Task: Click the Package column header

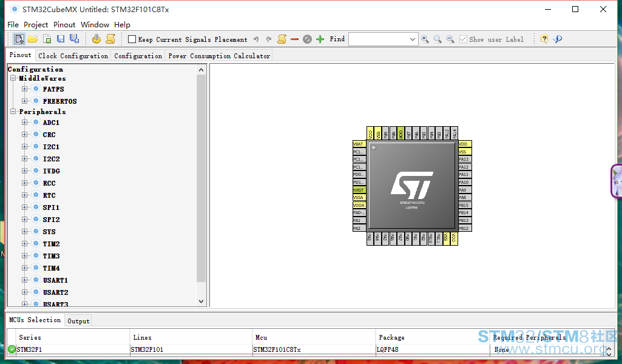Action: [433, 337]
